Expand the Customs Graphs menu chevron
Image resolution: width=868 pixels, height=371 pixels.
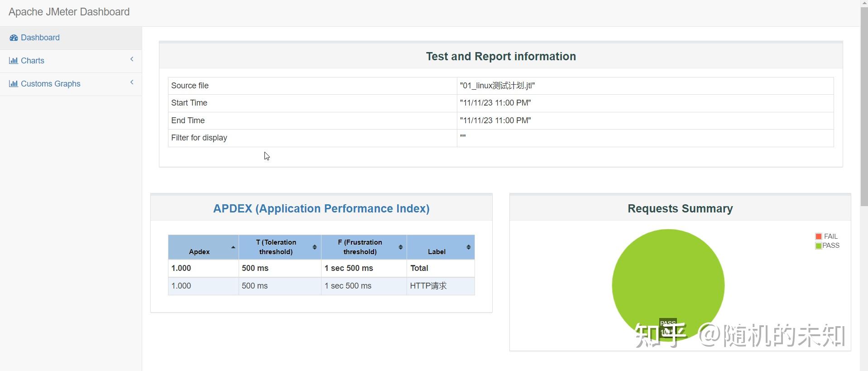coord(132,82)
